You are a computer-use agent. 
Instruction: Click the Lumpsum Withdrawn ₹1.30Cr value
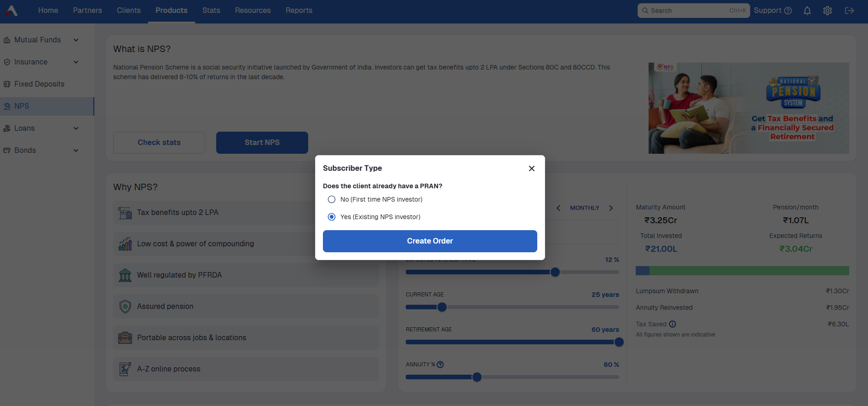click(x=838, y=291)
